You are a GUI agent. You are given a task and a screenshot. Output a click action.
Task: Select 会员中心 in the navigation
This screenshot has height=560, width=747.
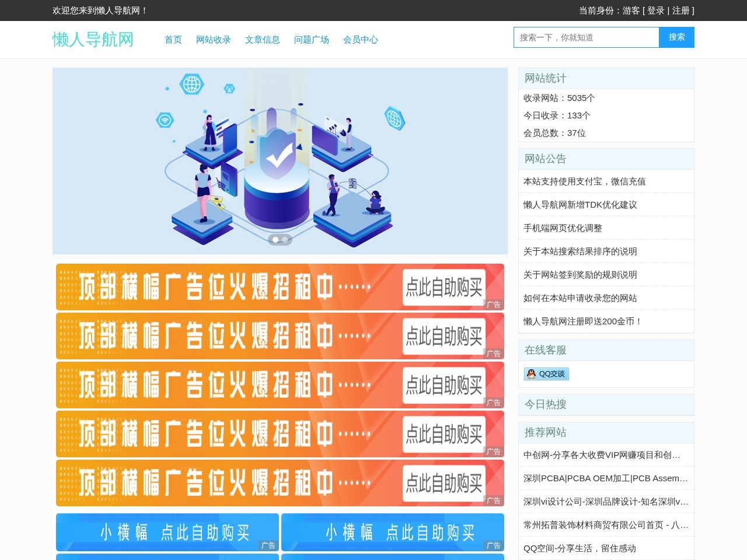tap(361, 40)
